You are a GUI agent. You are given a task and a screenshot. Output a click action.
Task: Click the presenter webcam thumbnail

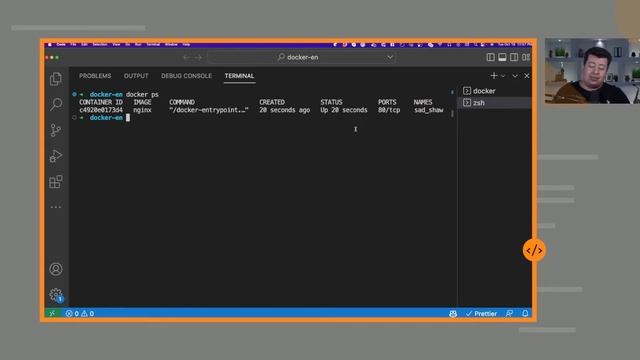click(x=592, y=71)
